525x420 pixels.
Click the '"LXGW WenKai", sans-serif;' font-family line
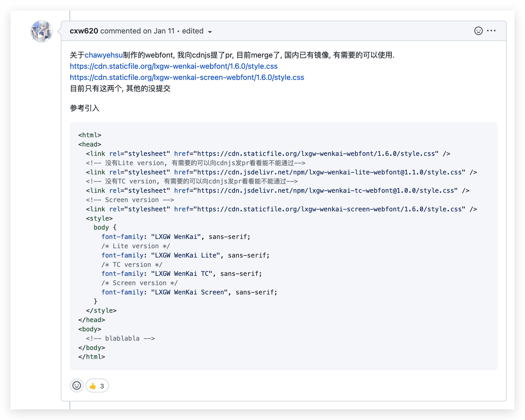tap(176, 237)
